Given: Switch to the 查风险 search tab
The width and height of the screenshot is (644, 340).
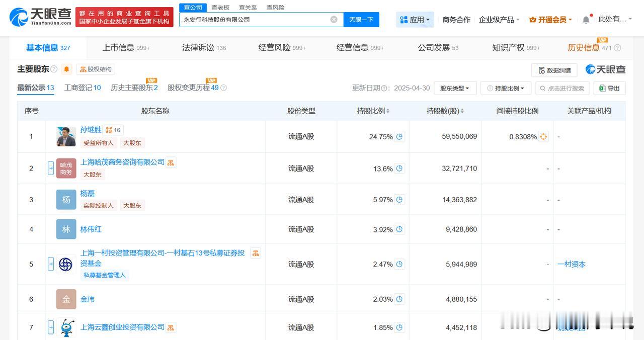Looking at the screenshot, I should (275, 8).
